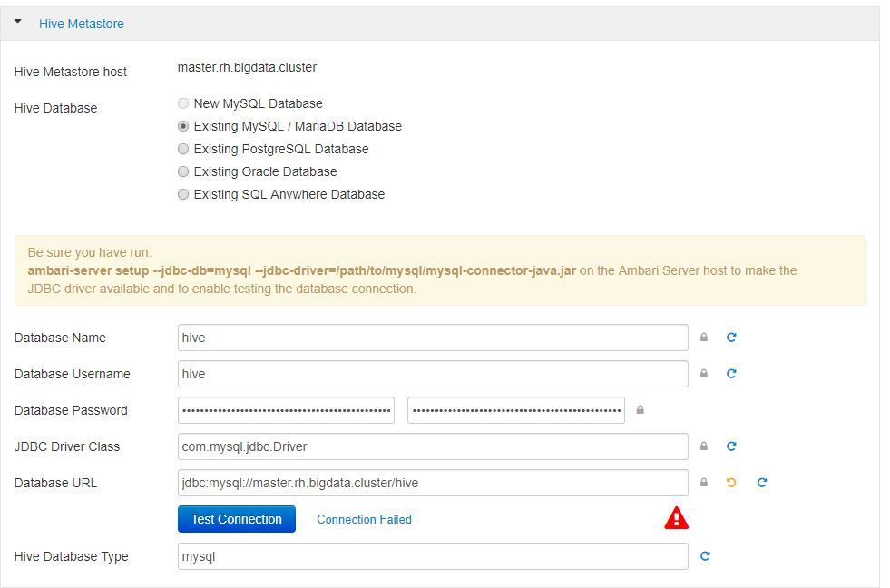
Task: Click the lock icon beside Database Name
Action: [703, 338]
